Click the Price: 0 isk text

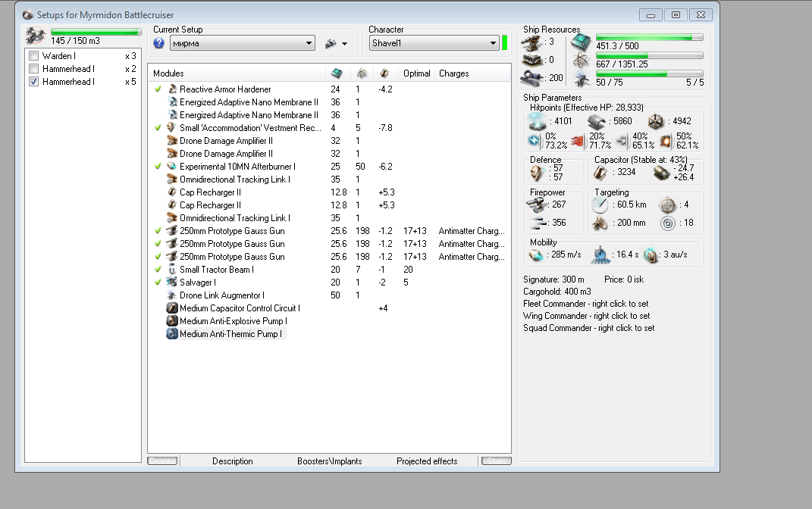624,279
